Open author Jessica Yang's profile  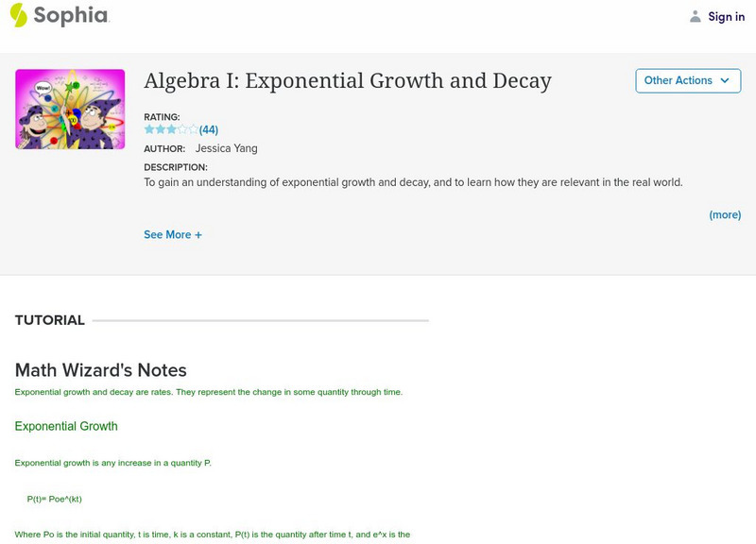click(226, 148)
